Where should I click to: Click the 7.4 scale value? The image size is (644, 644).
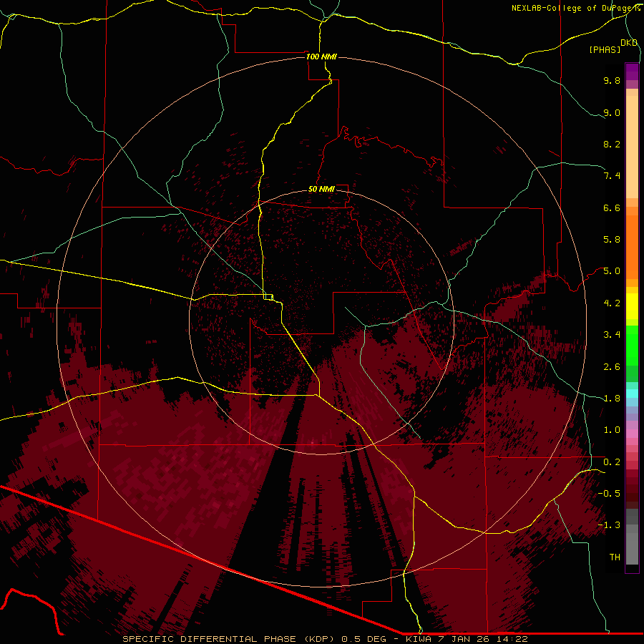[612, 176]
